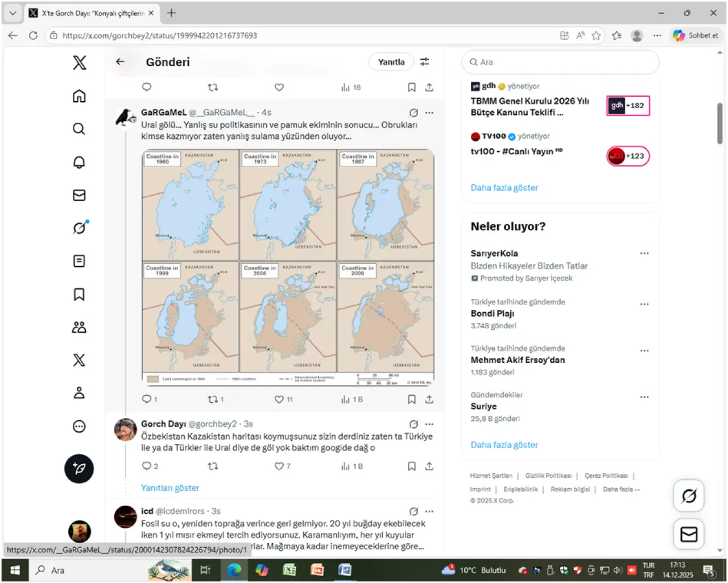Click Daha fazla göster under trends

click(x=504, y=445)
